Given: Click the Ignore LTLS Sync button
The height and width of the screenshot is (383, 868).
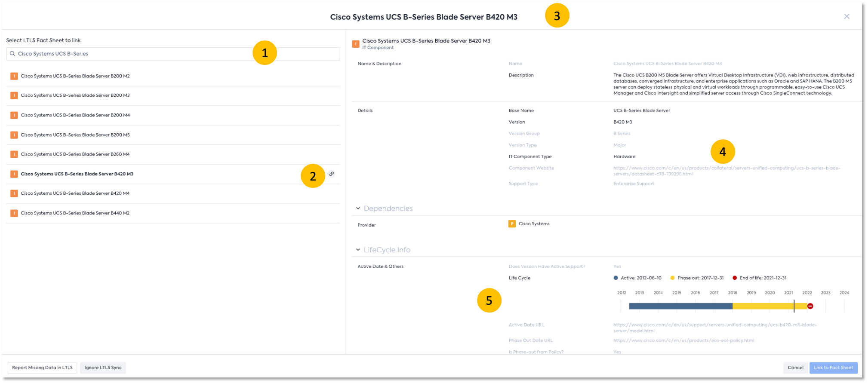Looking at the screenshot, I should [x=103, y=368].
